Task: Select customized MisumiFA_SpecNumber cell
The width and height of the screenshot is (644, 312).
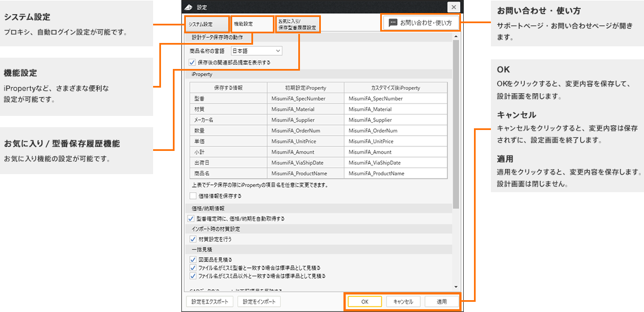Action: 395,99
